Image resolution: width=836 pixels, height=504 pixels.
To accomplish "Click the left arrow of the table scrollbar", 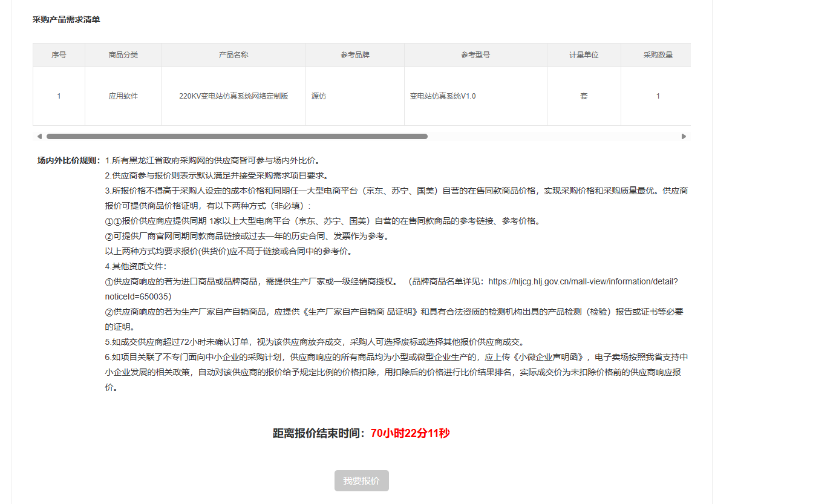I will pyautogui.click(x=39, y=137).
